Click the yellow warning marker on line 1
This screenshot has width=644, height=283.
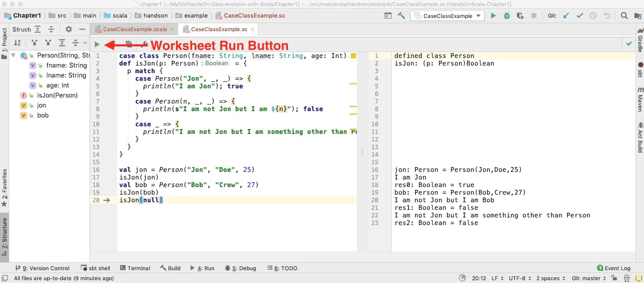point(353,56)
